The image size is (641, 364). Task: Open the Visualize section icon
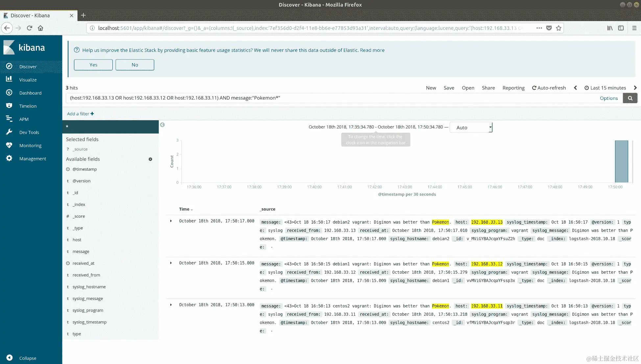9,79
